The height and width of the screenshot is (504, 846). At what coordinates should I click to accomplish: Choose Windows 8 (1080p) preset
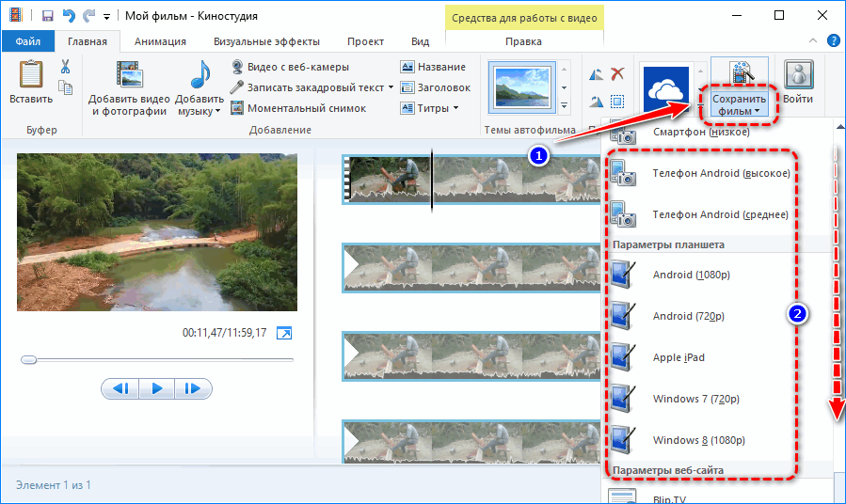(718, 440)
